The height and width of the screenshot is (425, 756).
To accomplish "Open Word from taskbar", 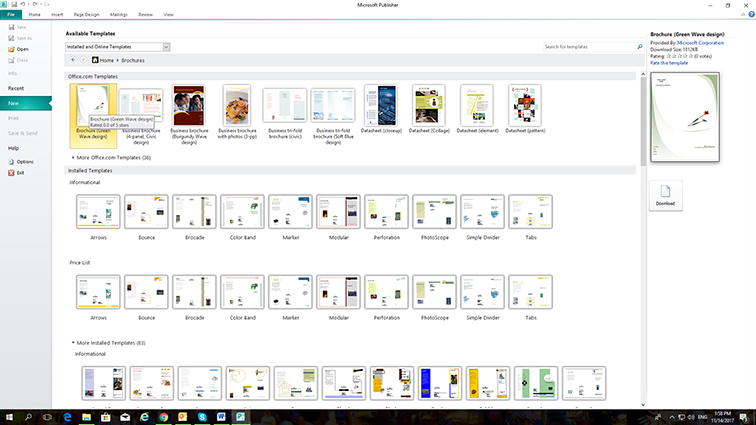I will [x=221, y=417].
